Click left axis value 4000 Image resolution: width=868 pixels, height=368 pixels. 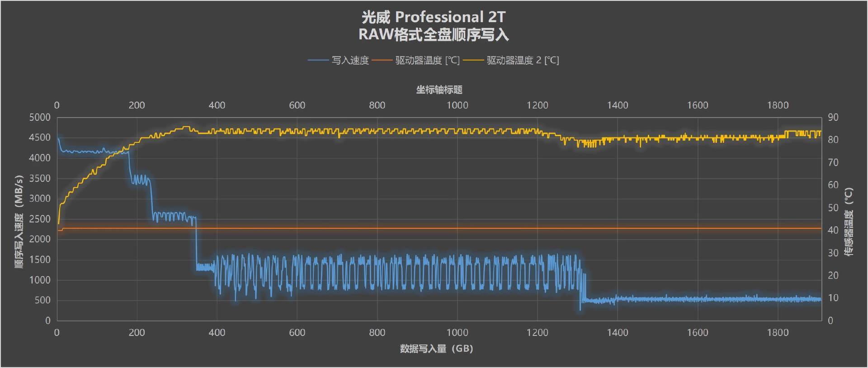tap(40, 158)
